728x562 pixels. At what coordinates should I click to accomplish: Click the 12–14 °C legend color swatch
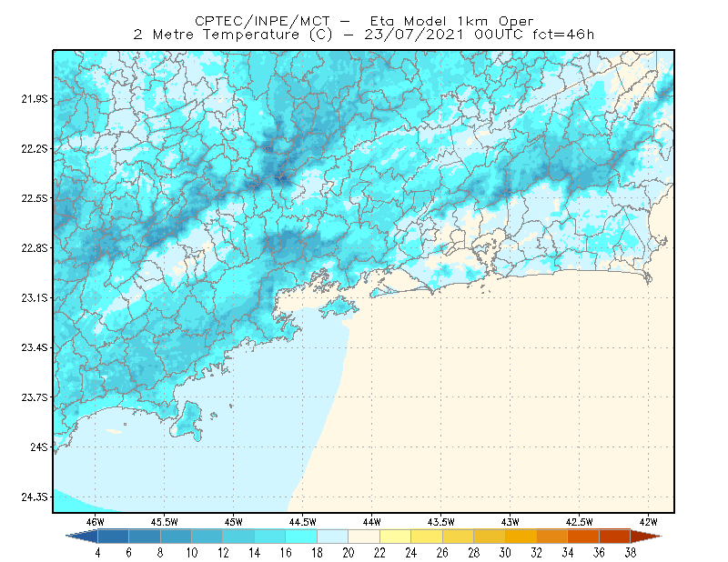[238, 537]
